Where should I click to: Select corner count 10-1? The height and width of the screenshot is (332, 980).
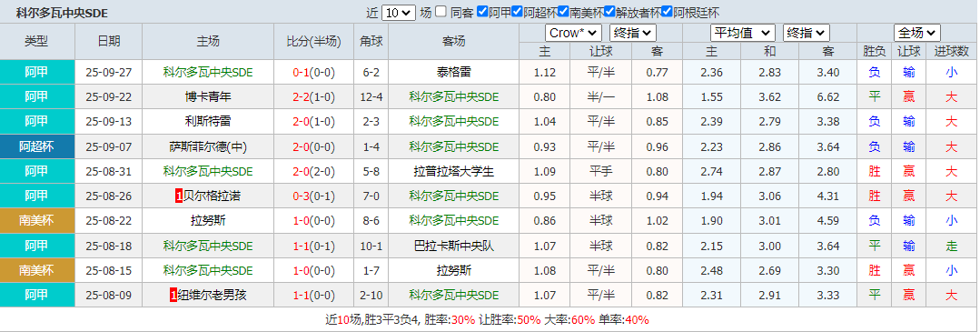tap(371, 246)
